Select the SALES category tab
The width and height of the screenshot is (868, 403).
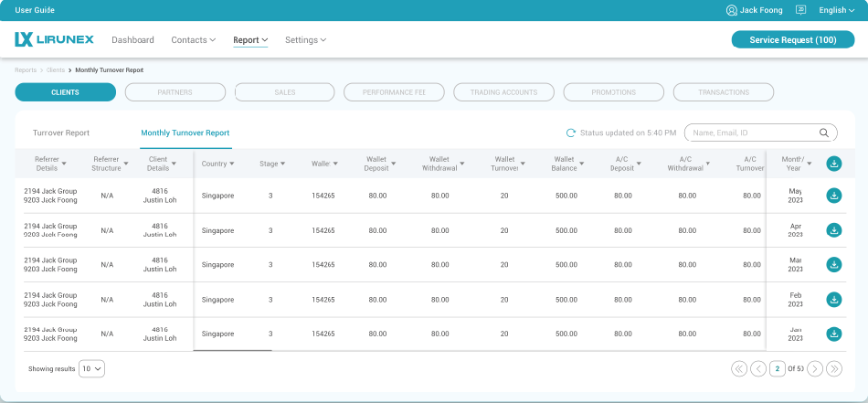coord(284,92)
